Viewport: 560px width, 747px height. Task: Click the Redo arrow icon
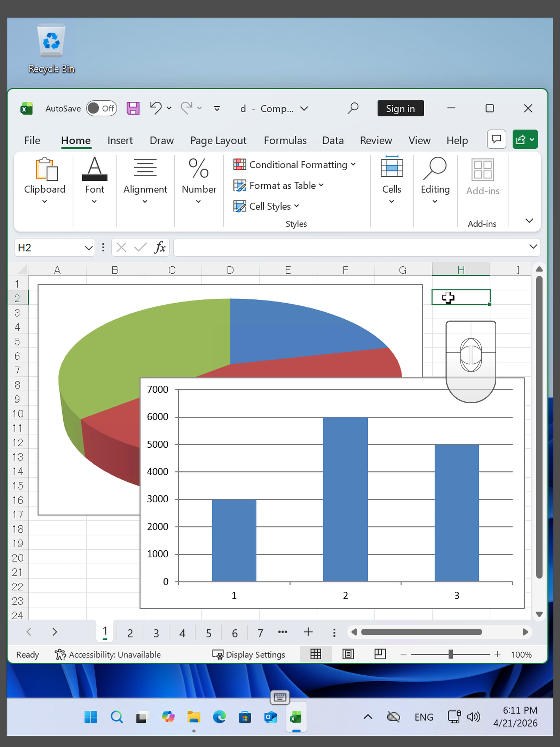pos(186,108)
